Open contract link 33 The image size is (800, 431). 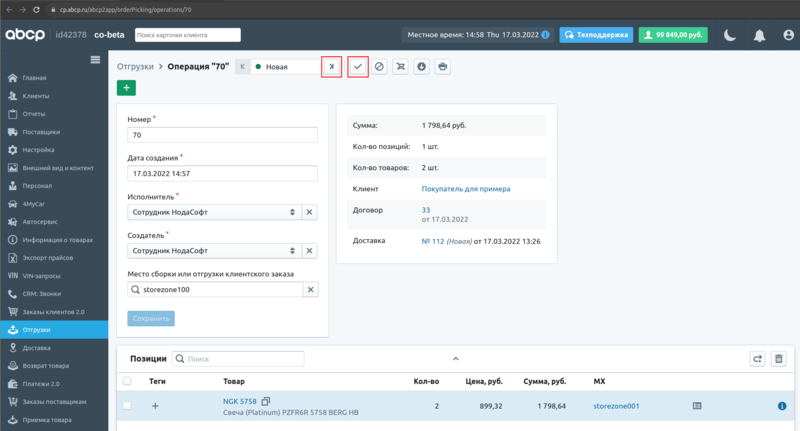426,210
